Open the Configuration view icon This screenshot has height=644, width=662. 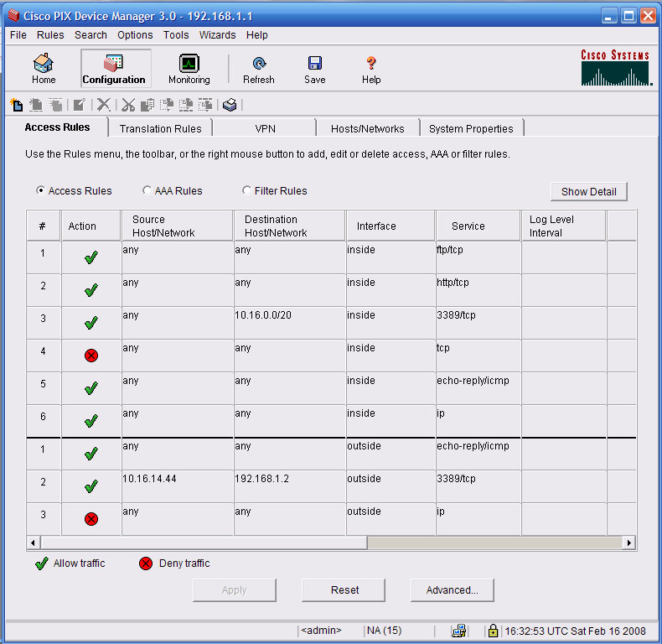[114, 68]
